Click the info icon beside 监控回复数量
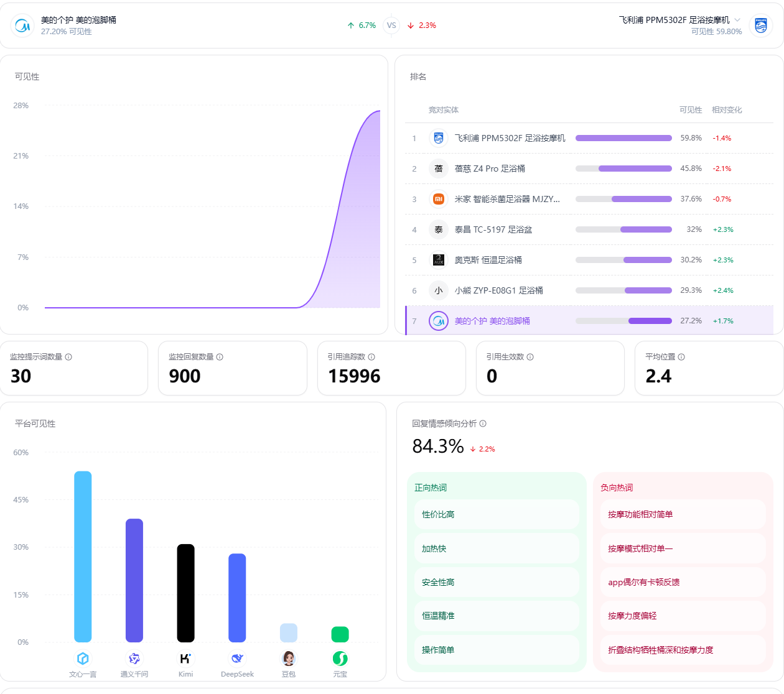The image size is (784, 694). 220,357
